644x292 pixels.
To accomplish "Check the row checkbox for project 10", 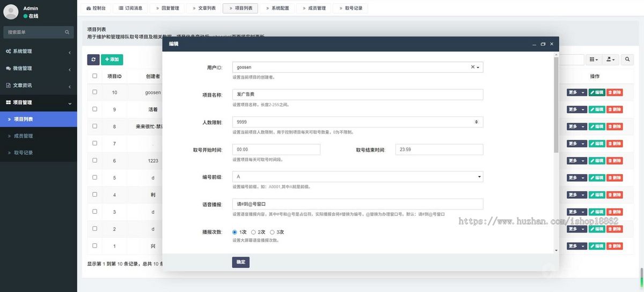I will point(95,92).
